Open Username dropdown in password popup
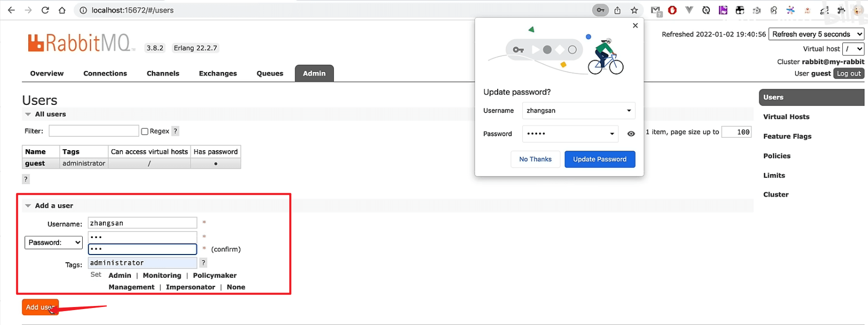The image size is (868, 325). (579, 111)
